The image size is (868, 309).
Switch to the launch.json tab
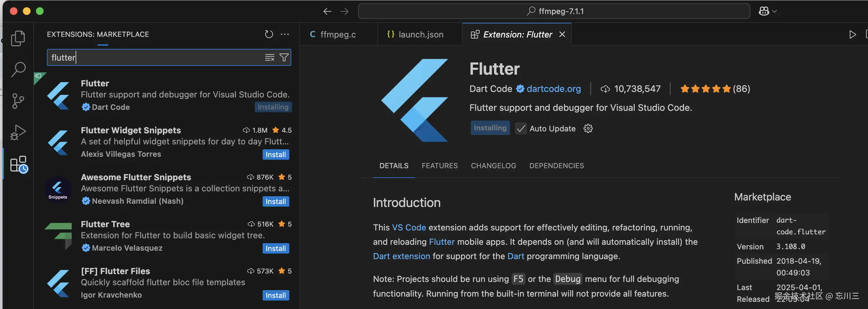pyautogui.click(x=420, y=34)
